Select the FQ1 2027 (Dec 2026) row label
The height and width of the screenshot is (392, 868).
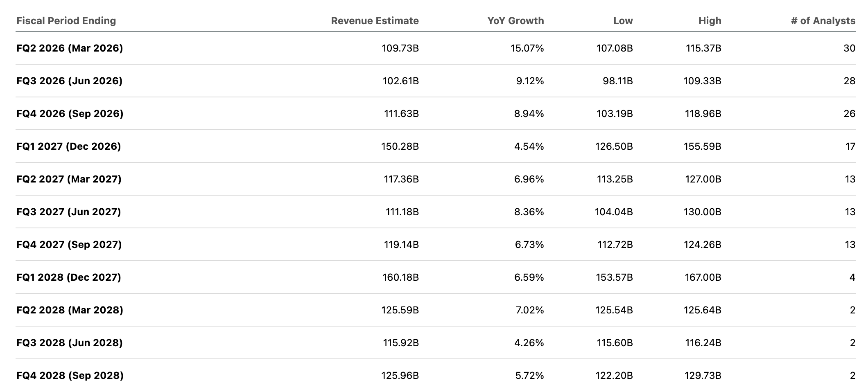click(x=68, y=146)
